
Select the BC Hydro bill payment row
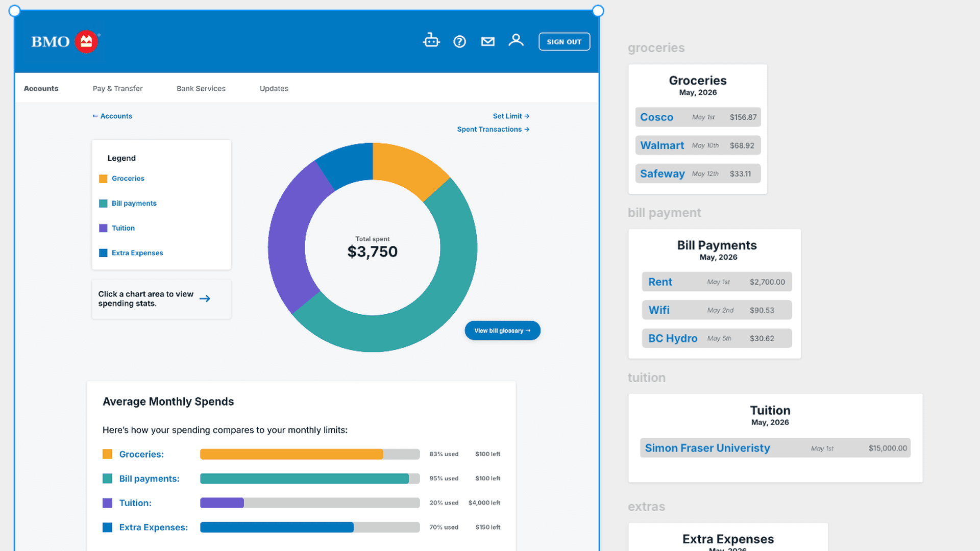click(717, 338)
